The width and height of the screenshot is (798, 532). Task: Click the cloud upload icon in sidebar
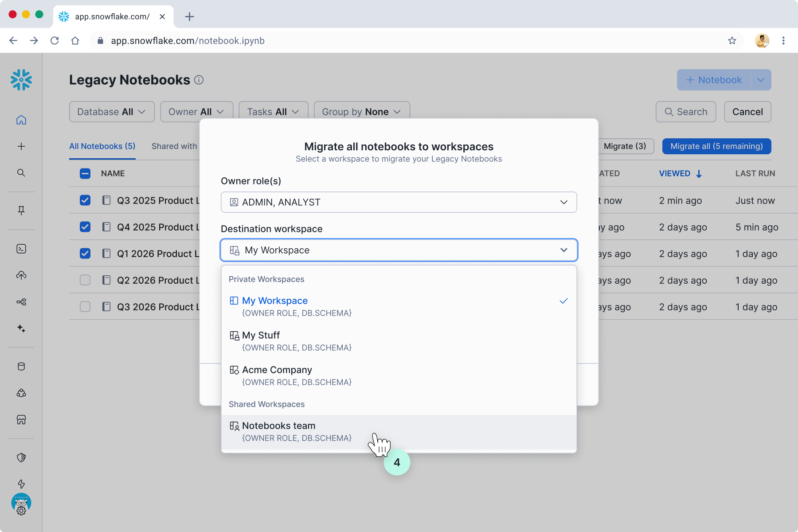coord(21,275)
